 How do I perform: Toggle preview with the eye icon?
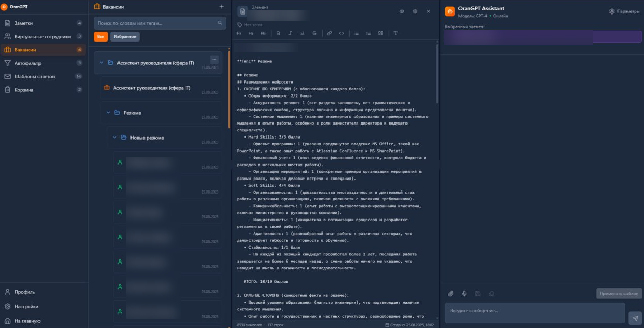402,11
